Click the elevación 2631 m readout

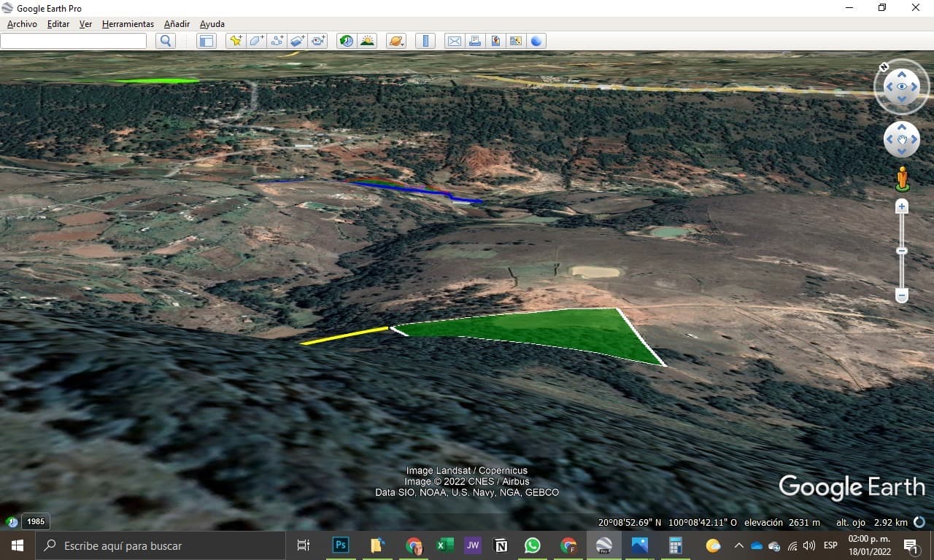pyautogui.click(x=782, y=522)
